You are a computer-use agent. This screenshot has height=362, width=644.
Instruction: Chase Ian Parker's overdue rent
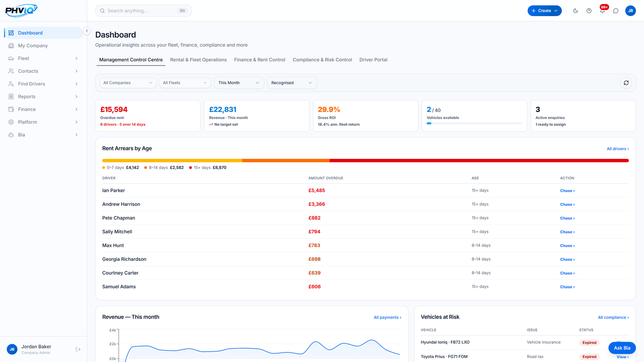[x=568, y=191]
